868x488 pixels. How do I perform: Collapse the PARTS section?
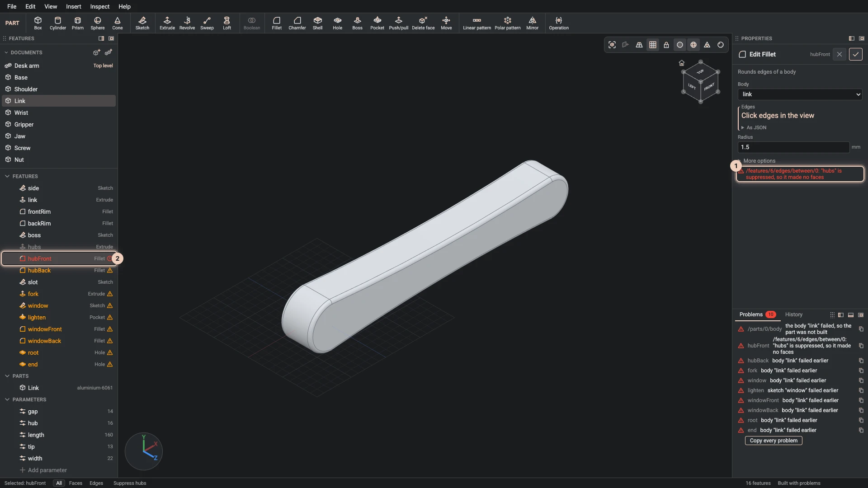tap(7, 376)
